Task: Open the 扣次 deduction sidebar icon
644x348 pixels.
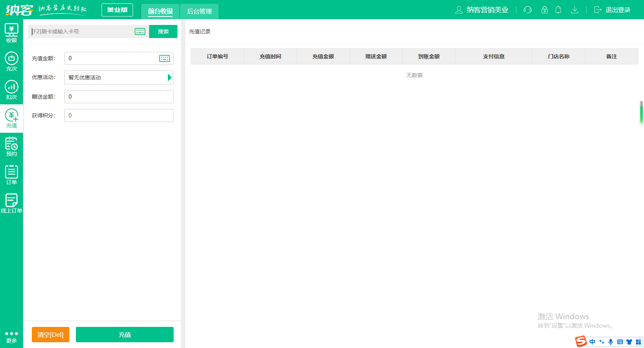Action: tap(11, 90)
